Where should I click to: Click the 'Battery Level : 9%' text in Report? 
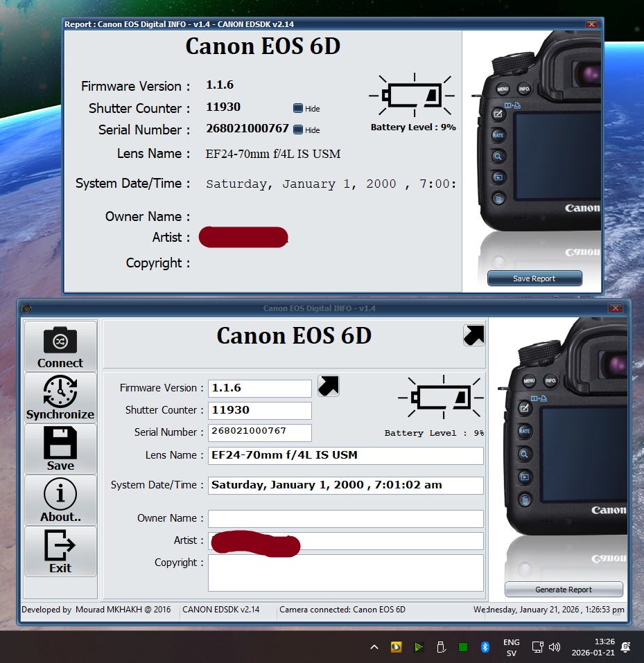tap(413, 127)
